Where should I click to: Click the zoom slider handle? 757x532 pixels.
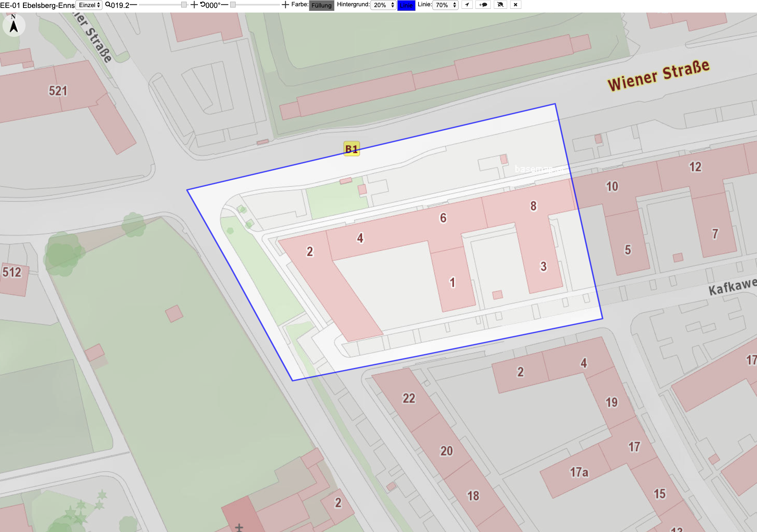click(x=184, y=5)
